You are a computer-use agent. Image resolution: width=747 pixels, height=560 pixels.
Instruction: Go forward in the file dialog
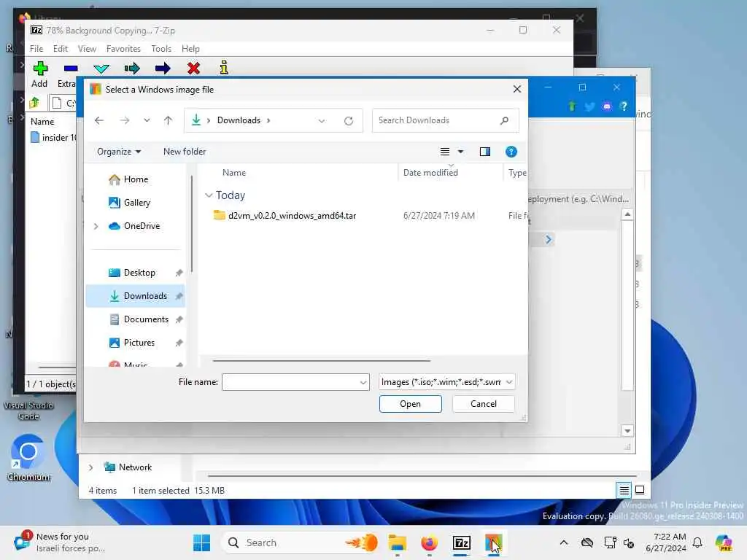point(125,120)
